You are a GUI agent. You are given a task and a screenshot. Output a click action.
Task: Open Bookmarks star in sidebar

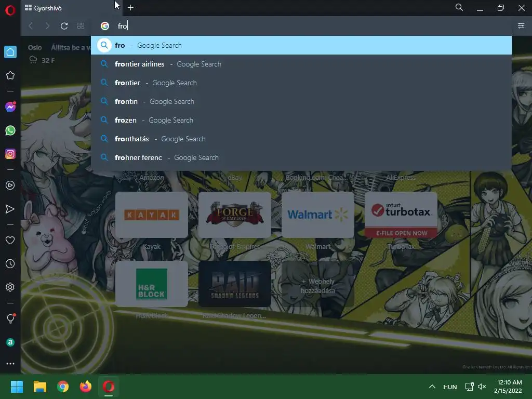pyautogui.click(x=10, y=75)
